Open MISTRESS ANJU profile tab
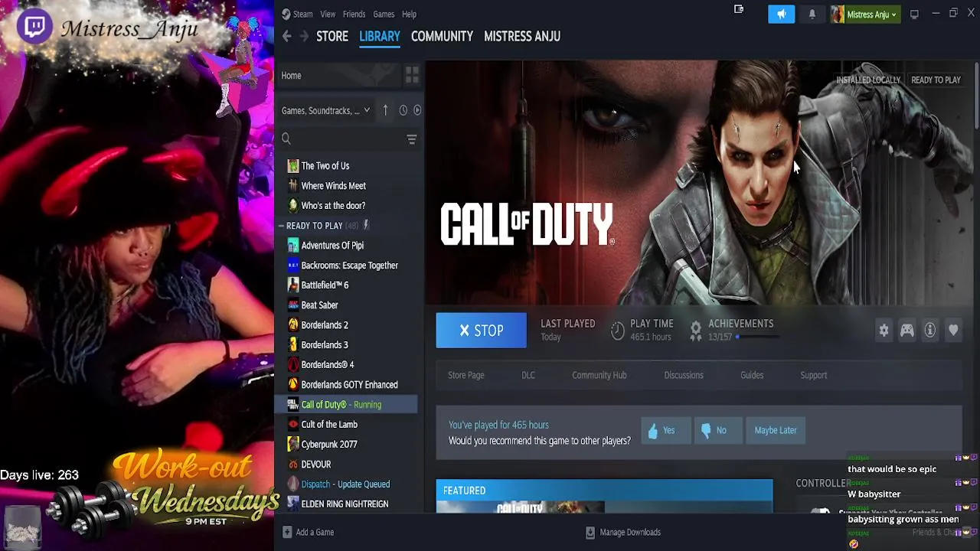980x551 pixels. tap(522, 36)
